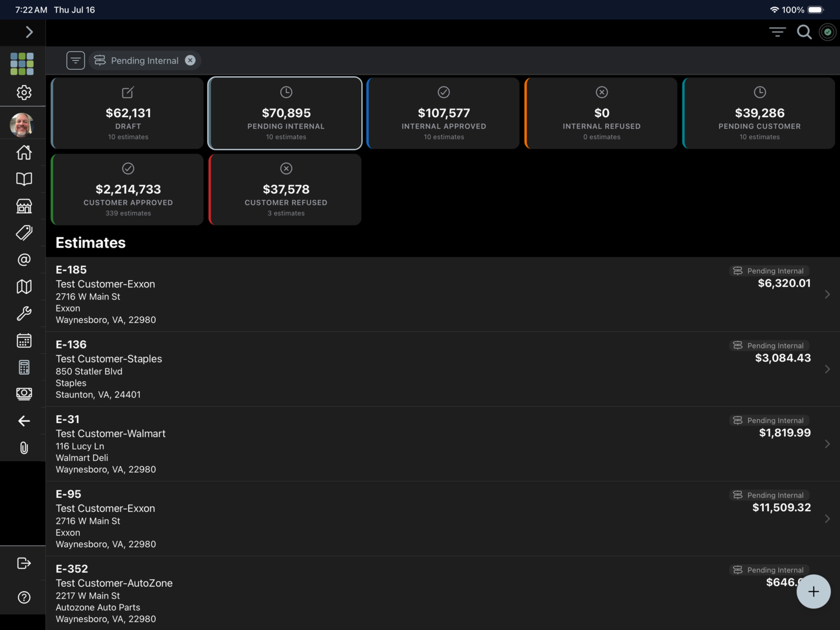The width and height of the screenshot is (840, 630).
Task: Click the back arrow icon in sidebar
Action: point(24,421)
